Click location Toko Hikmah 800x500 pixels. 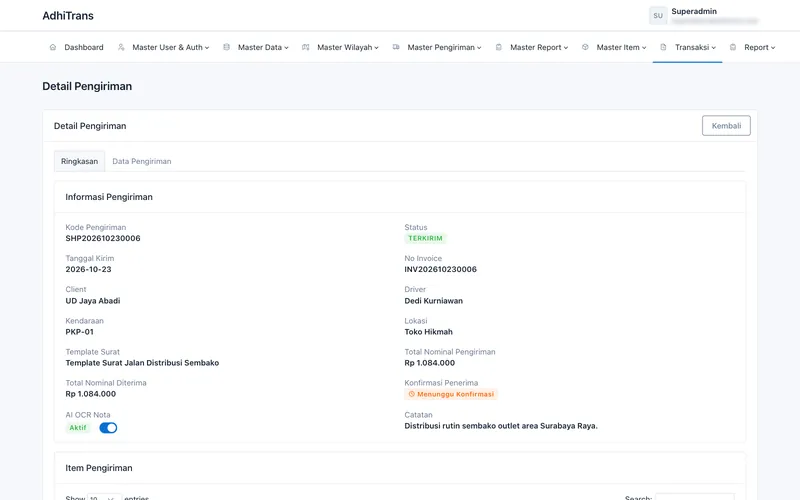point(429,332)
